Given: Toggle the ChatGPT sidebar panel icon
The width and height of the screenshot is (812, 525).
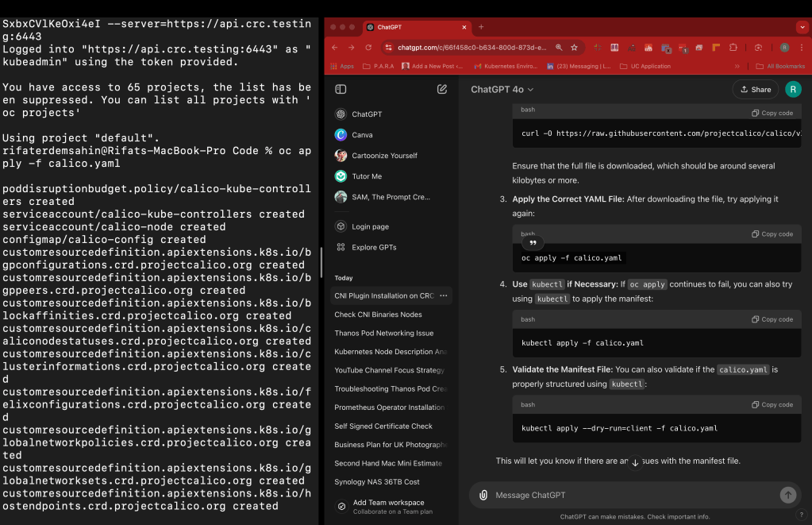Looking at the screenshot, I should pos(341,89).
